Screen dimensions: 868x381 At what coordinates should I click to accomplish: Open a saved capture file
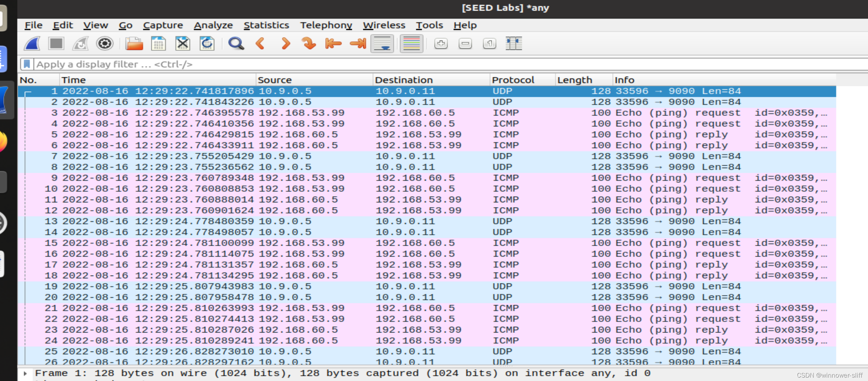click(134, 44)
